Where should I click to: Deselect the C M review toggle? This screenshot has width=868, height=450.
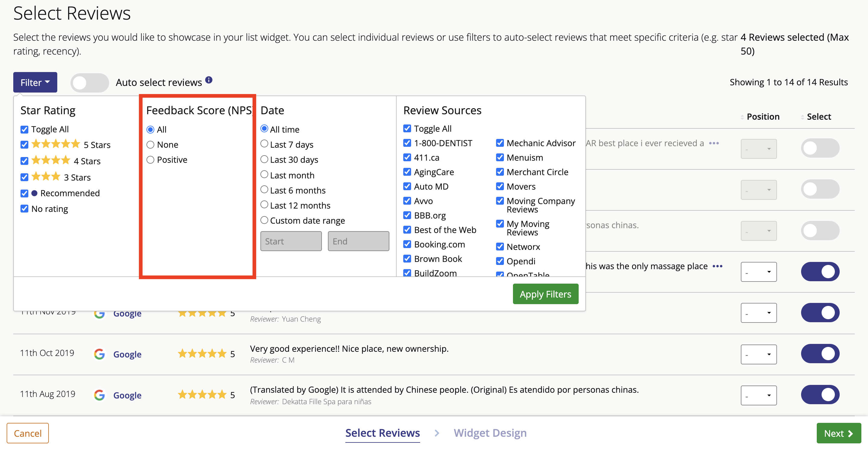(x=820, y=354)
